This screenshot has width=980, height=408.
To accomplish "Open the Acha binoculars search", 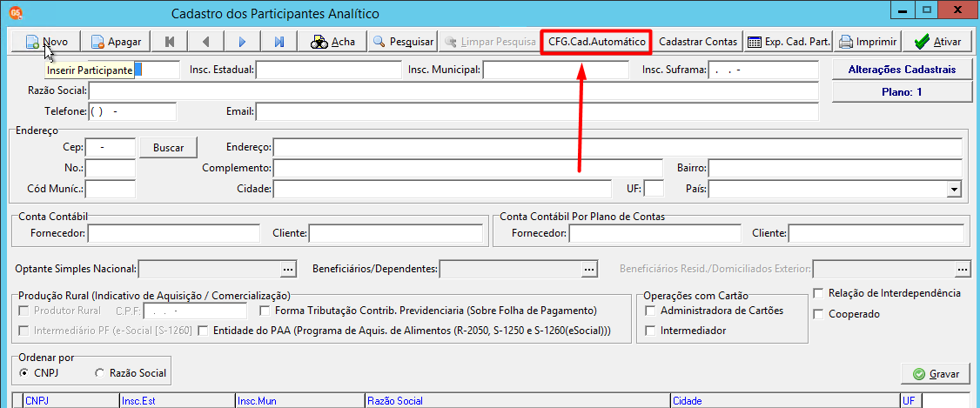I will [x=333, y=41].
